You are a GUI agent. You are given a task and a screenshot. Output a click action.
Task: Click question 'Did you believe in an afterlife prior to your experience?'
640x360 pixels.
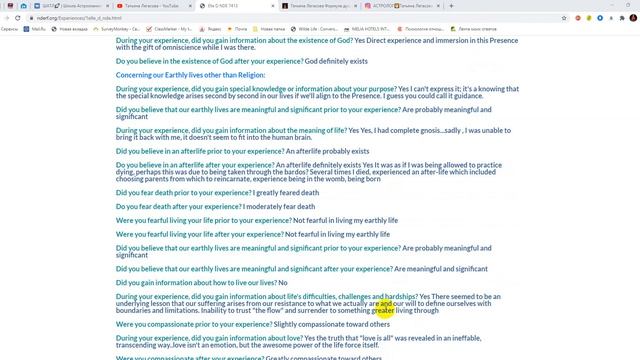pyautogui.click(x=200, y=151)
